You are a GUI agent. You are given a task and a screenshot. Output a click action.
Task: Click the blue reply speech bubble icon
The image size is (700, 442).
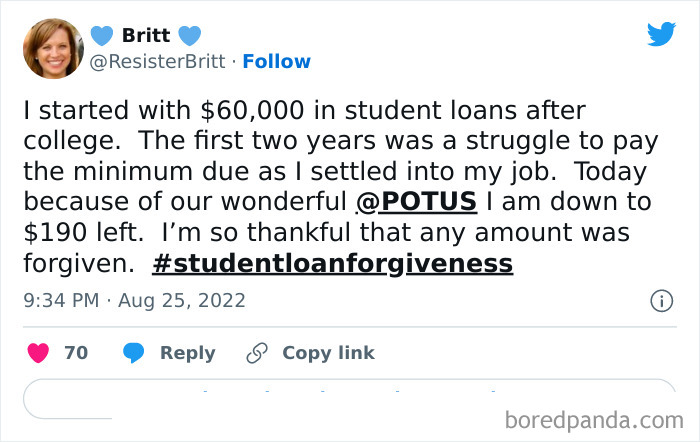pos(134,353)
